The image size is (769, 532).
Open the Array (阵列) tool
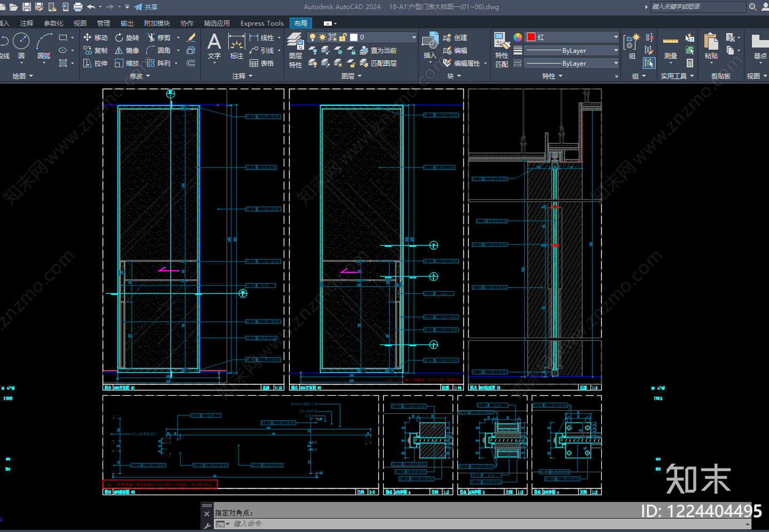159,63
